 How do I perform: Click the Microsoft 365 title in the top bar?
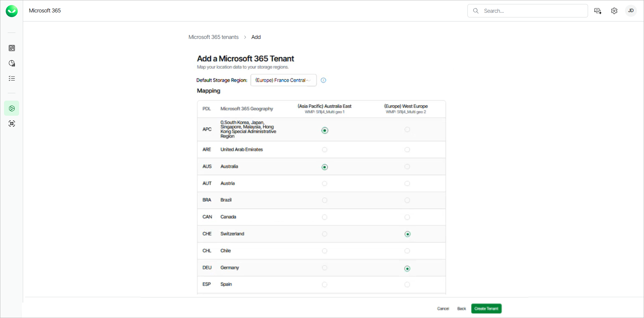[45, 11]
